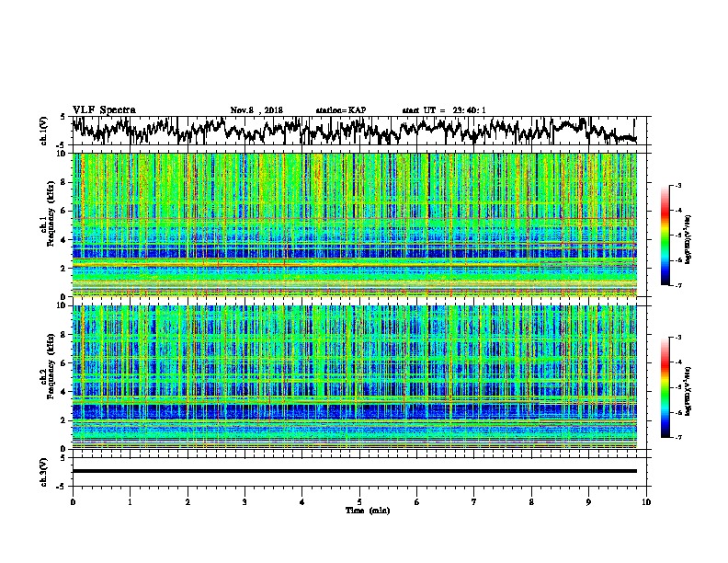Click the "-3" label on ch.1 color bar
The height and width of the screenshot is (563, 728).
pos(677,185)
